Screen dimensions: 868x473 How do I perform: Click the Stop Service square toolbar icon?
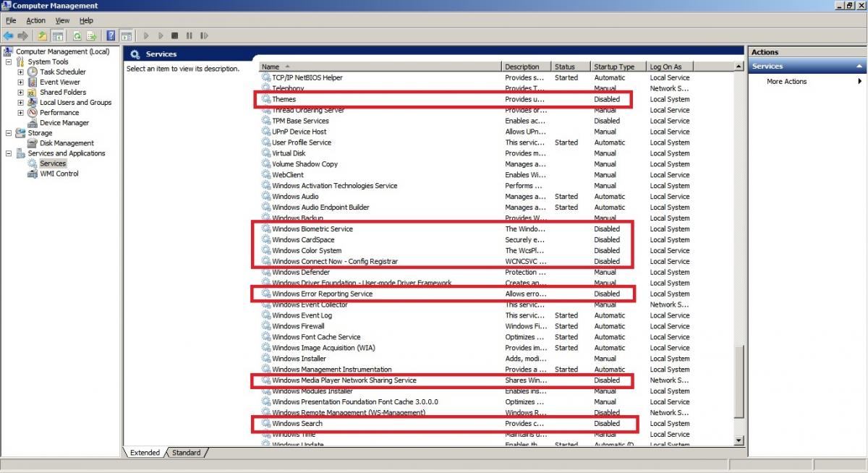(175, 35)
